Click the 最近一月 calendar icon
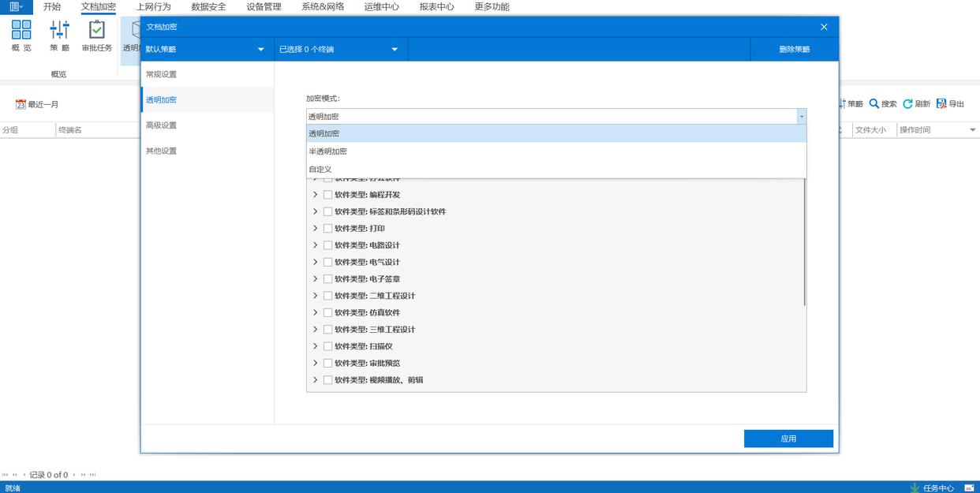This screenshot has height=493, width=980. pyautogui.click(x=21, y=104)
